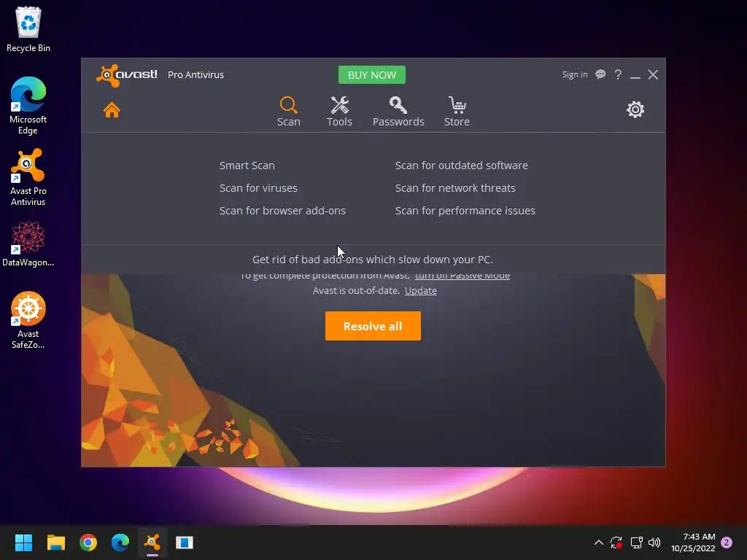The image size is (747, 560).
Task: Open the Passwords section
Action: (398, 112)
